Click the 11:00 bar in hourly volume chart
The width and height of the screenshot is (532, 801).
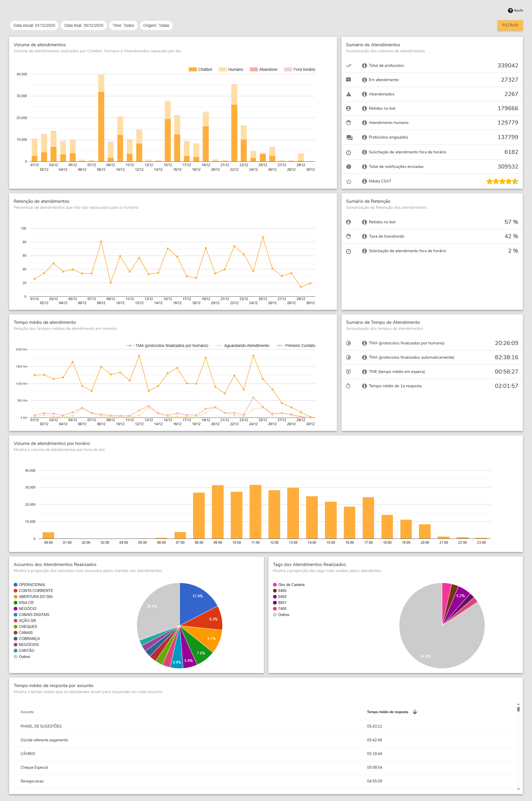pos(256,512)
